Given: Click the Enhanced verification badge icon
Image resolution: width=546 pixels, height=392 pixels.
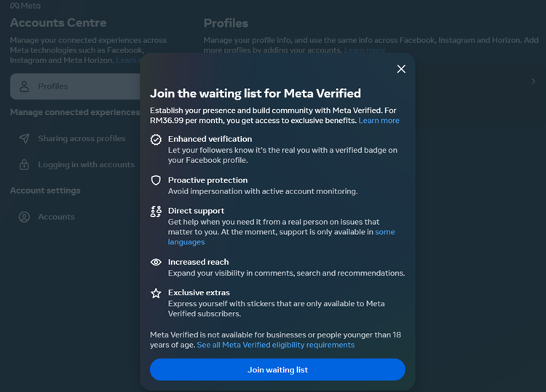Looking at the screenshot, I should tap(156, 140).
